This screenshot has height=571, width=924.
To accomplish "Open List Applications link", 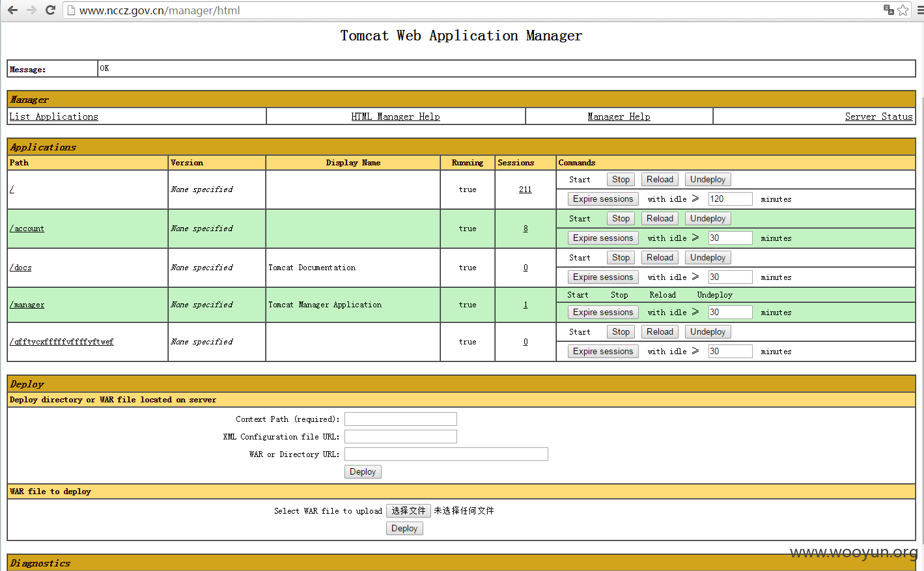I will (54, 117).
